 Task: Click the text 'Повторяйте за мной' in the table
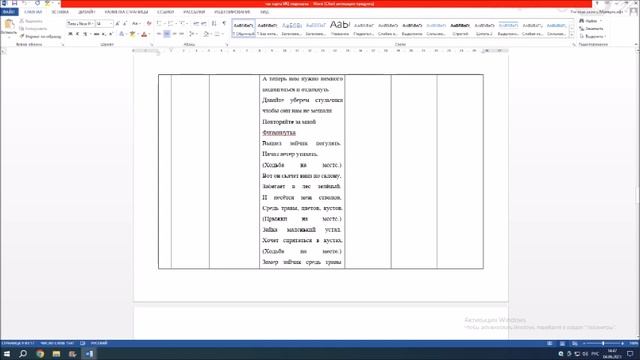289,122
